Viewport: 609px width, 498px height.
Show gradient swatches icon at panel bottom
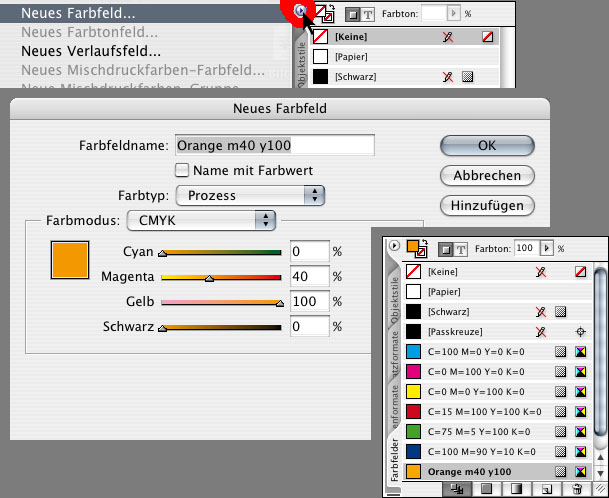coord(517,489)
